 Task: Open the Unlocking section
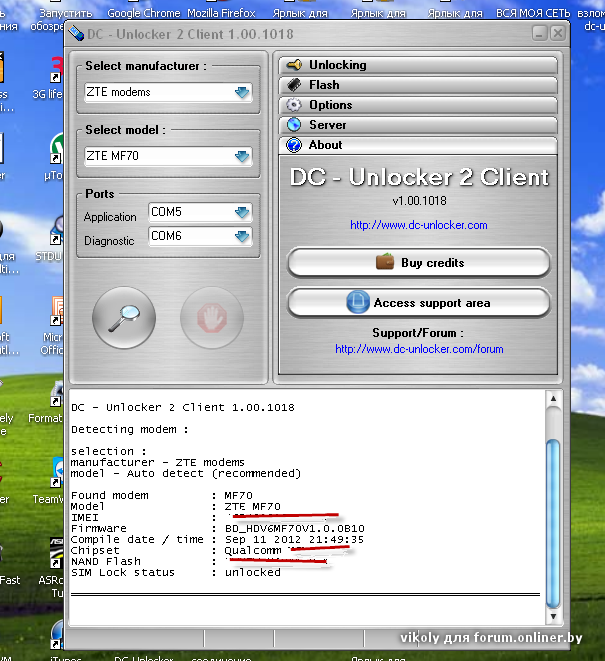click(418, 65)
